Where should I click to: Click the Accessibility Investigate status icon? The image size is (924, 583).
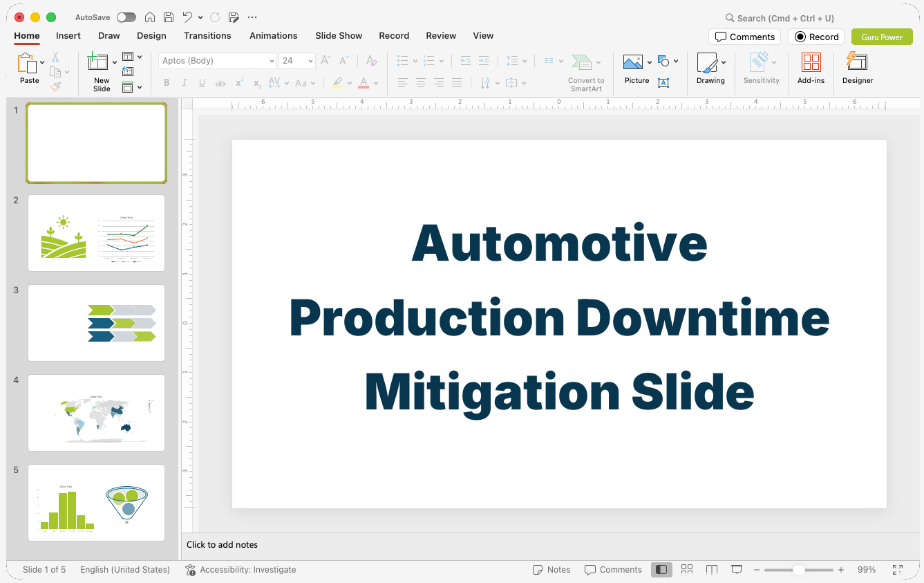[190, 570]
